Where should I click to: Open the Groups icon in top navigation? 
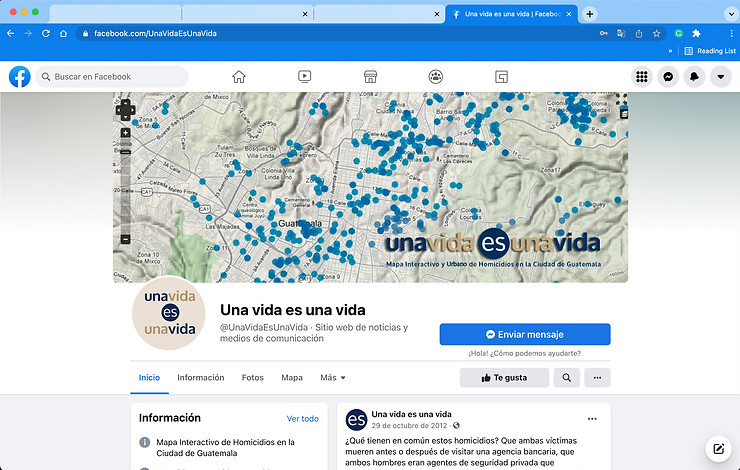point(436,76)
